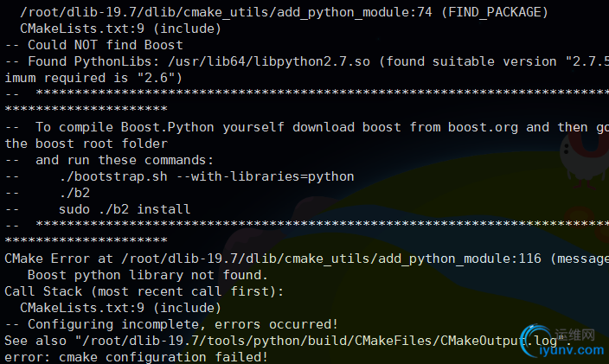Click the 'sudo ./b2 install' command
Image resolution: width=609 pixels, height=364 pixels.
[x=125, y=209]
